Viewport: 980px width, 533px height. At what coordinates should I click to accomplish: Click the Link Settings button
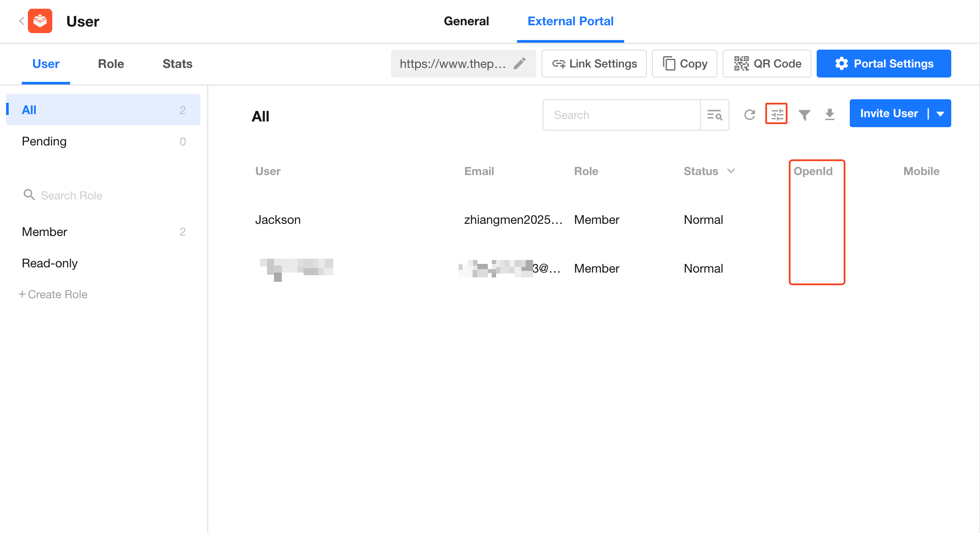[x=594, y=64]
